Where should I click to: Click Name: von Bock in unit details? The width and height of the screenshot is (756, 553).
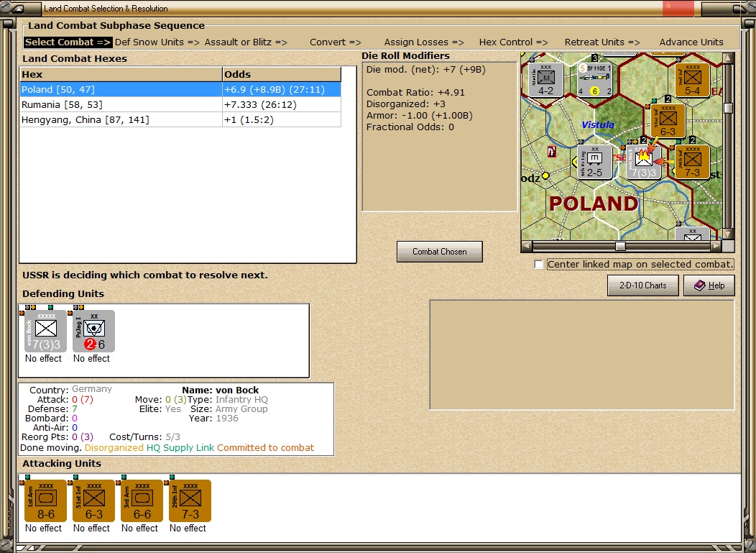point(221,390)
